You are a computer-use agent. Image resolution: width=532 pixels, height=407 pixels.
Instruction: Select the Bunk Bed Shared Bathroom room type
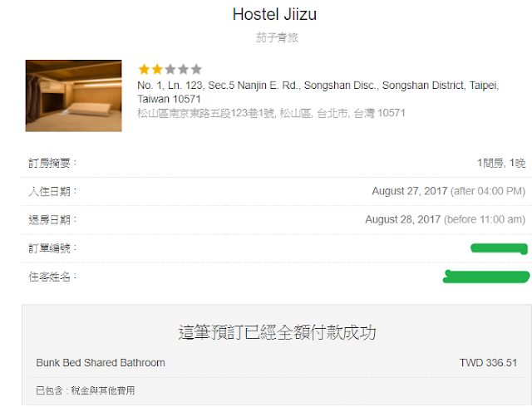101,363
